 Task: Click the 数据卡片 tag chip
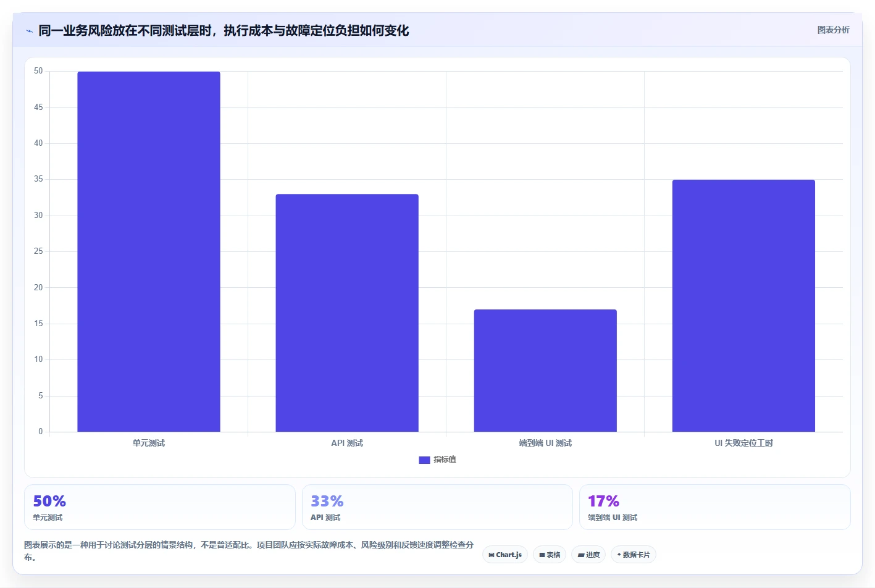pyautogui.click(x=634, y=555)
